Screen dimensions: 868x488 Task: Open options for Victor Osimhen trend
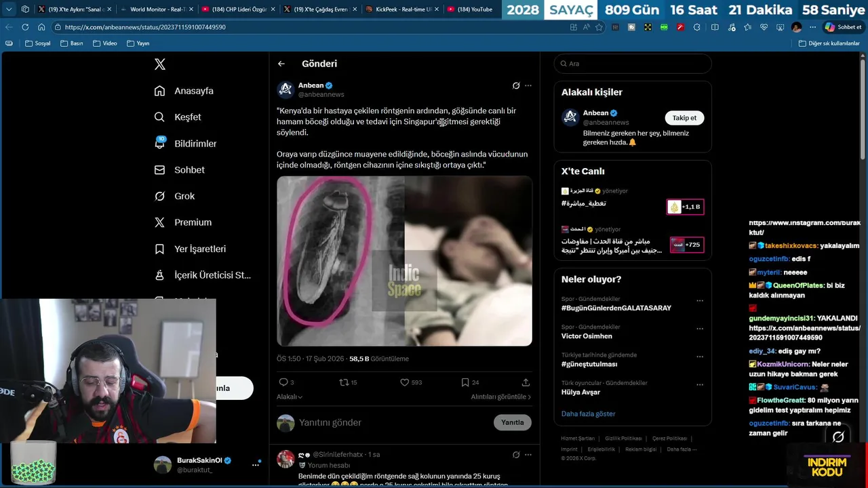coord(700,329)
